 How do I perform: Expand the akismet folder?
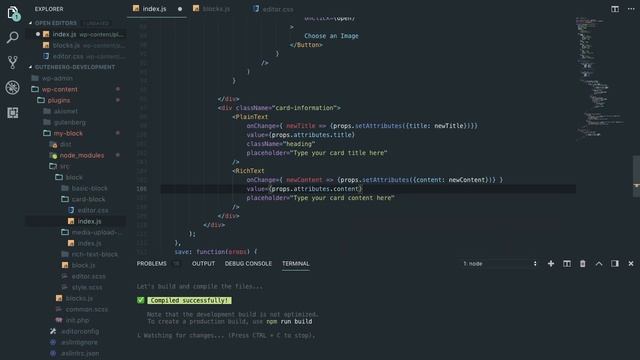click(x=65, y=111)
